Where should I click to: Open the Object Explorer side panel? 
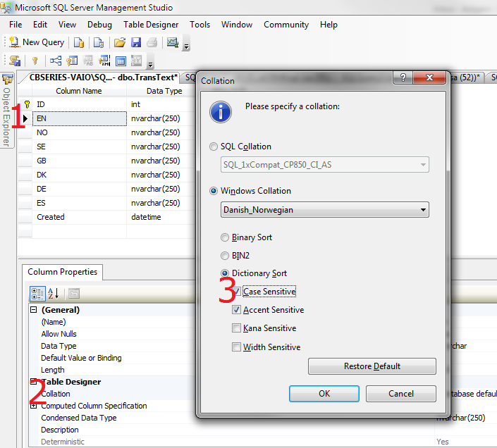(x=6, y=110)
